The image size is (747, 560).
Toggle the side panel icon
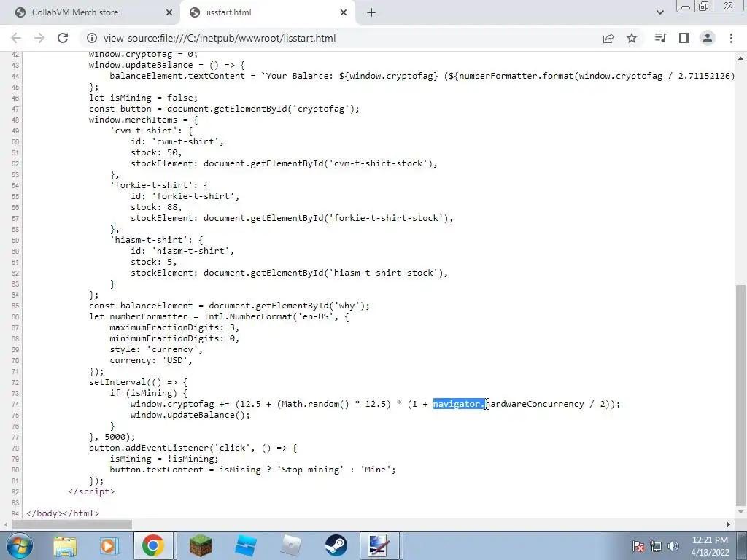click(684, 38)
